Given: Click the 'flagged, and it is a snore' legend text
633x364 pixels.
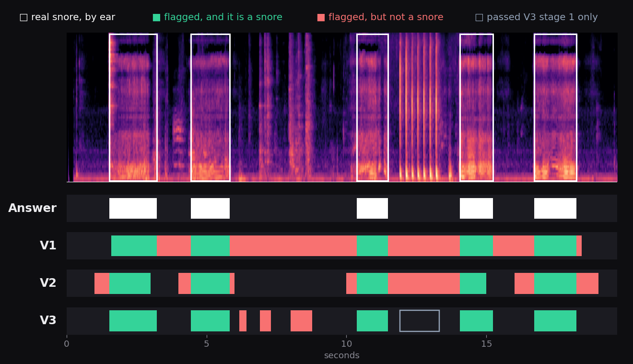Looking at the screenshot, I should point(223,17).
